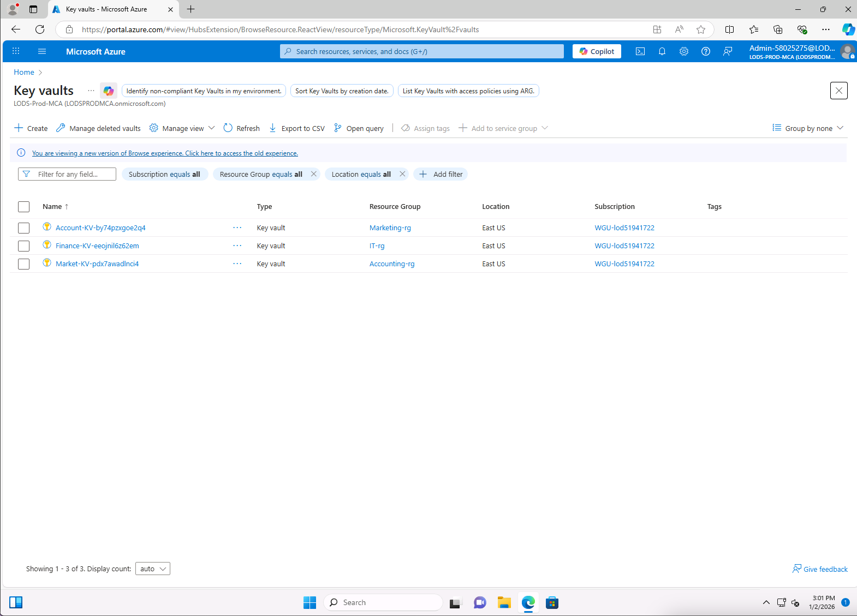857x616 pixels.
Task: Open File Explorer from the taskbar
Action: (504, 602)
